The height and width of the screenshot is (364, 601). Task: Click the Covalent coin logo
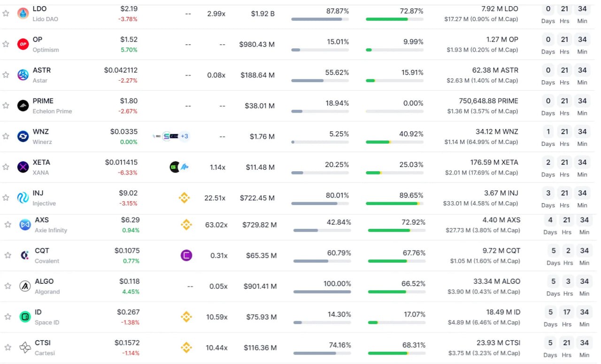click(25, 255)
